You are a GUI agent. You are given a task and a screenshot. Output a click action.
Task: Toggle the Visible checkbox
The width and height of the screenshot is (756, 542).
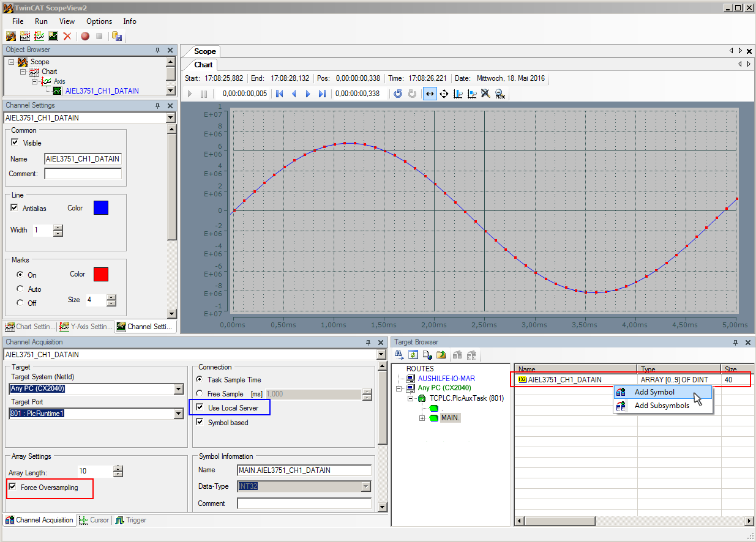point(15,142)
